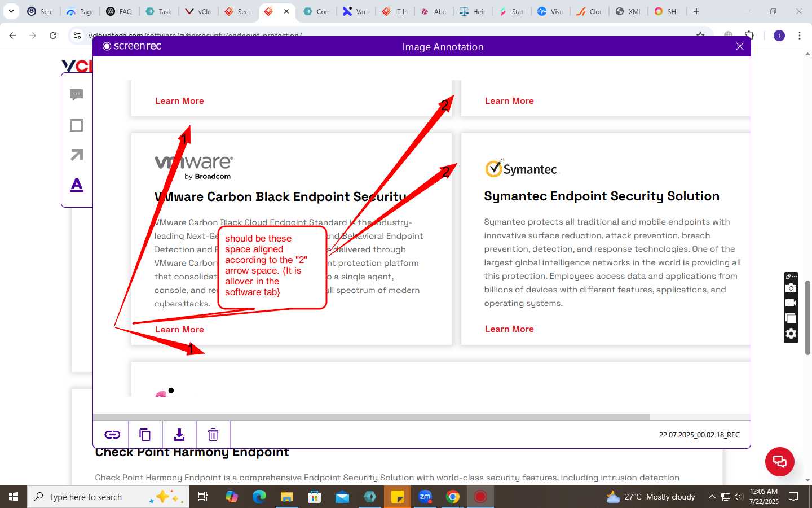Click Learn More under Symantec Endpoint Security

[509, 329]
